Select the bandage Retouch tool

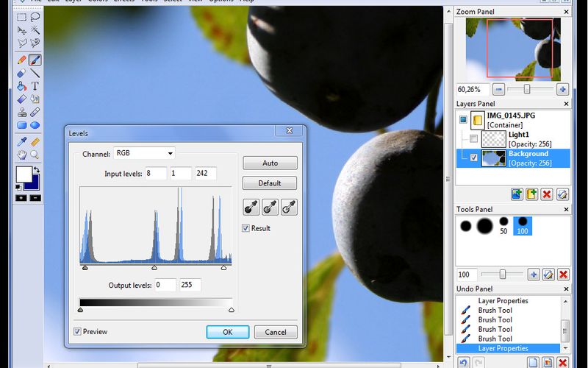click(35, 113)
